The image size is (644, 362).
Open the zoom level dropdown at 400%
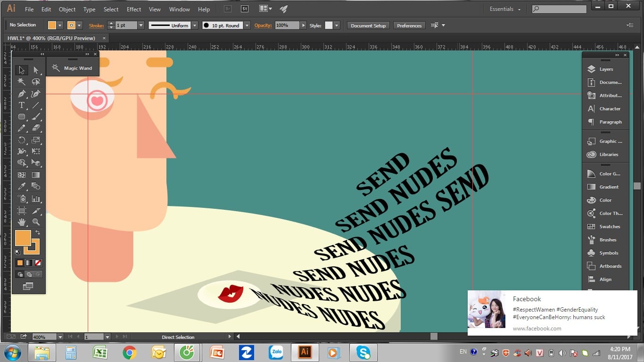coord(60,337)
